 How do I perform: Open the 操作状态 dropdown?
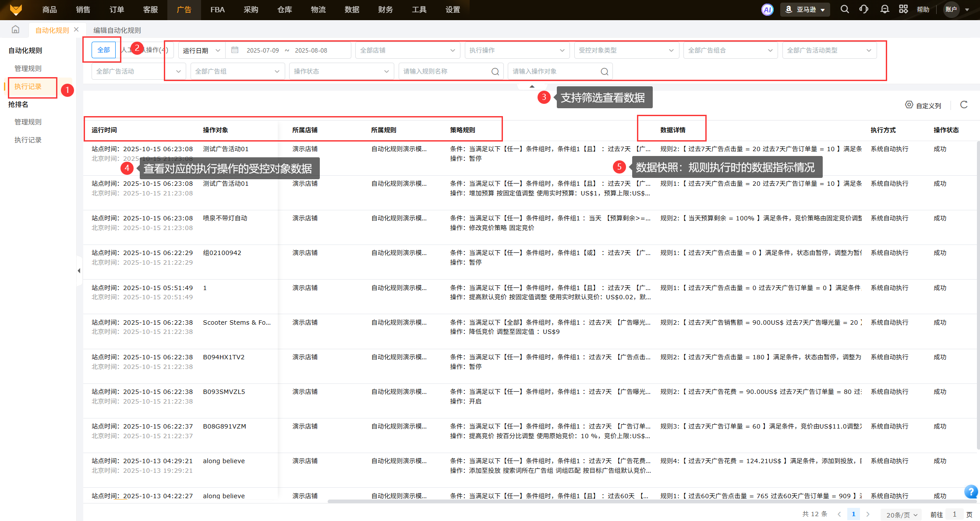click(x=341, y=71)
